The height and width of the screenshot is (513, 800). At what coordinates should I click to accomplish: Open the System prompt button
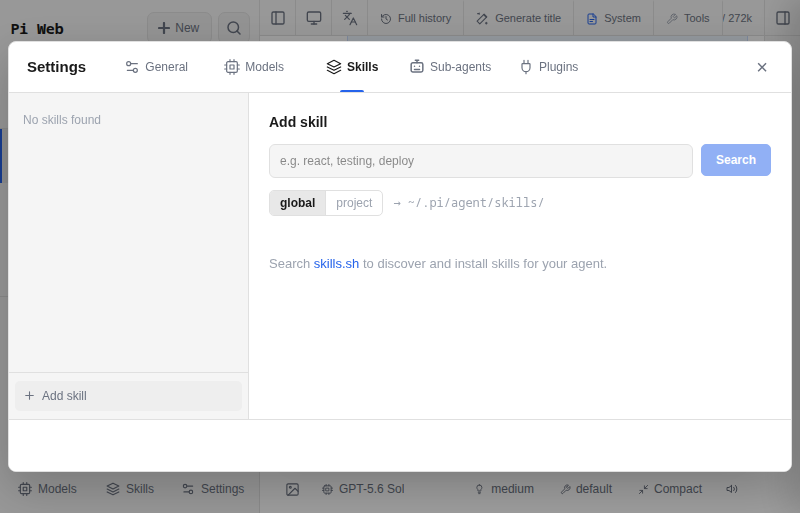614,18
